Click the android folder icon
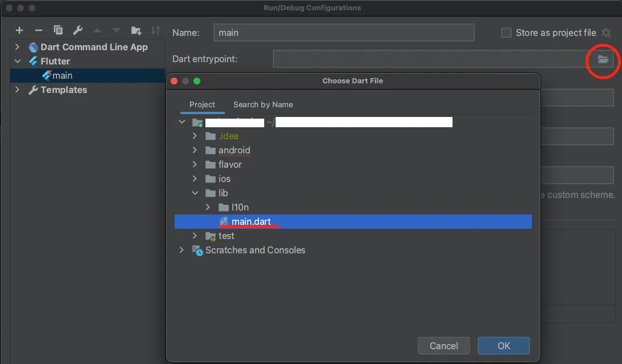The image size is (622, 364). tap(211, 150)
